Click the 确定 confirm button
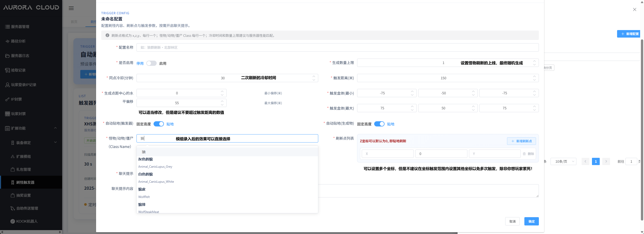Viewport: 644px width, 234px height. (x=531, y=221)
